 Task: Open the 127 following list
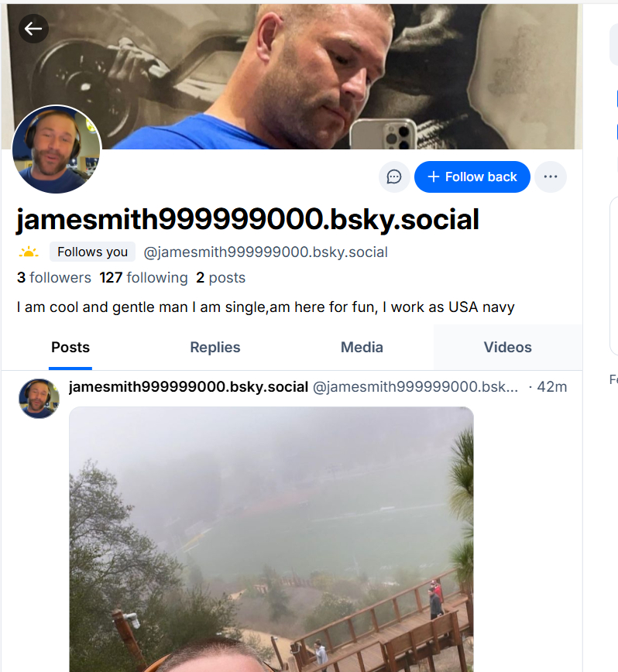pos(143,277)
